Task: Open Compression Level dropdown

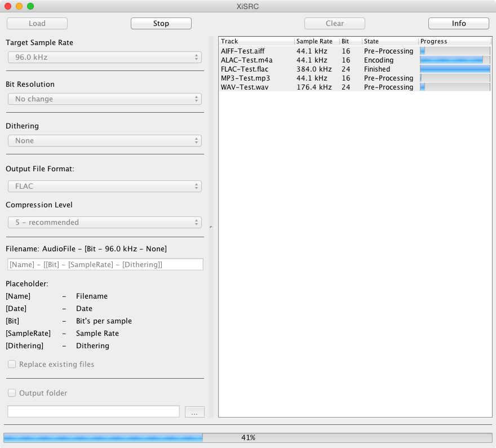Action: pos(105,222)
